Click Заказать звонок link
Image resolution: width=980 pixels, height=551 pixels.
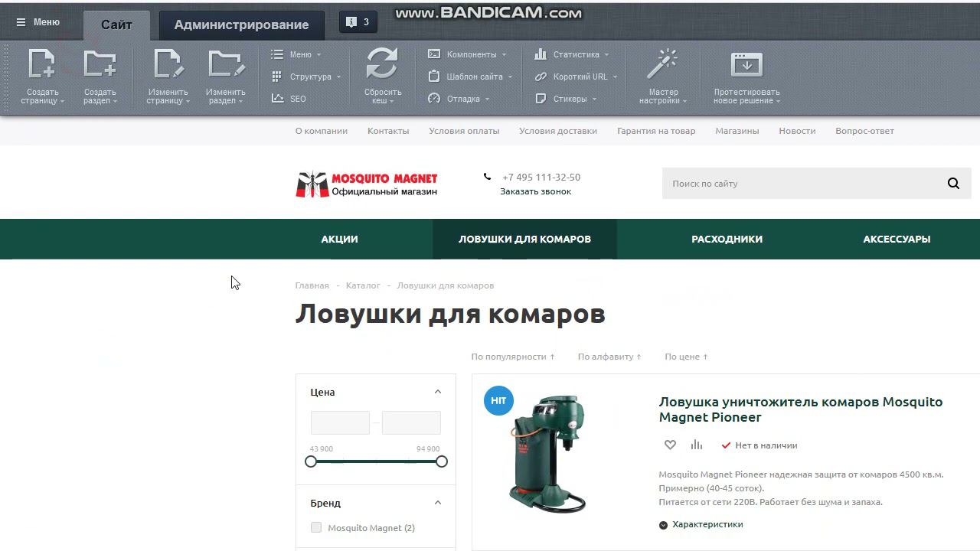pyautogui.click(x=536, y=191)
